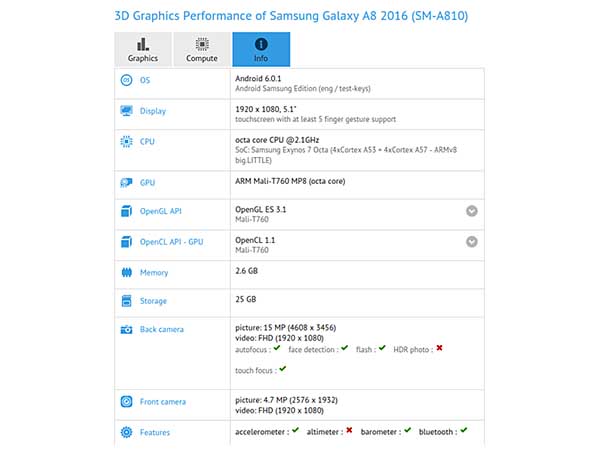
Task: Click the accelerometer green checkmark
Action: tap(295, 430)
